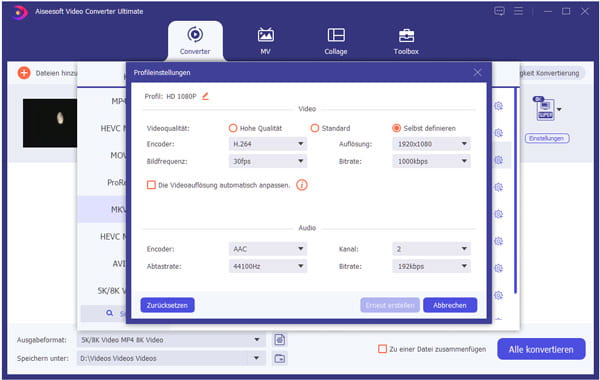Tick Zu einer Datei zusammenfügen checkbox

pyautogui.click(x=382, y=349)
